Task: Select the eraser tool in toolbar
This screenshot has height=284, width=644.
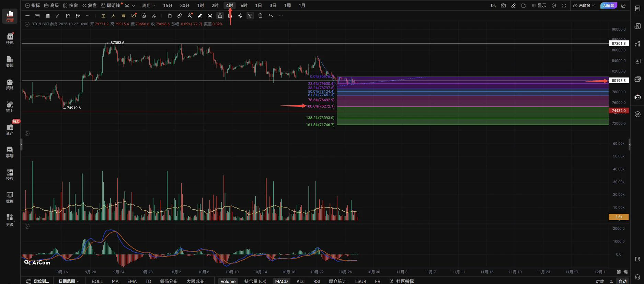Action: 200,15
